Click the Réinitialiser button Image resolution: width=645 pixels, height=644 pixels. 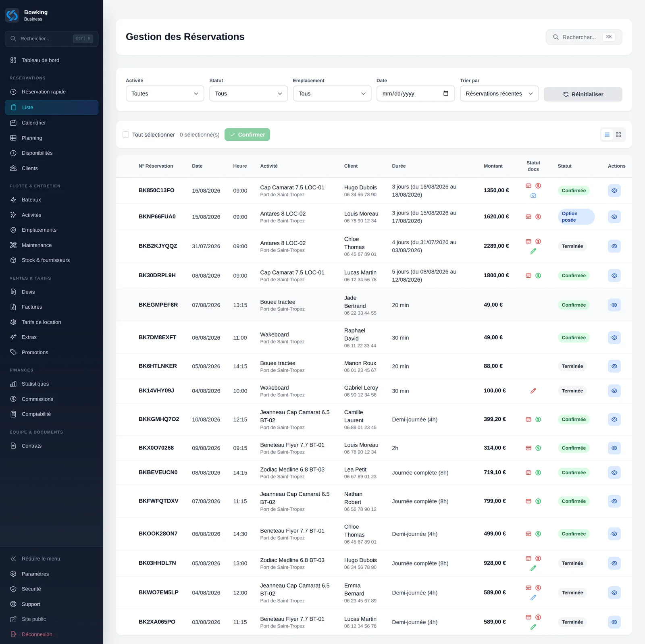[x=583, y=94]
